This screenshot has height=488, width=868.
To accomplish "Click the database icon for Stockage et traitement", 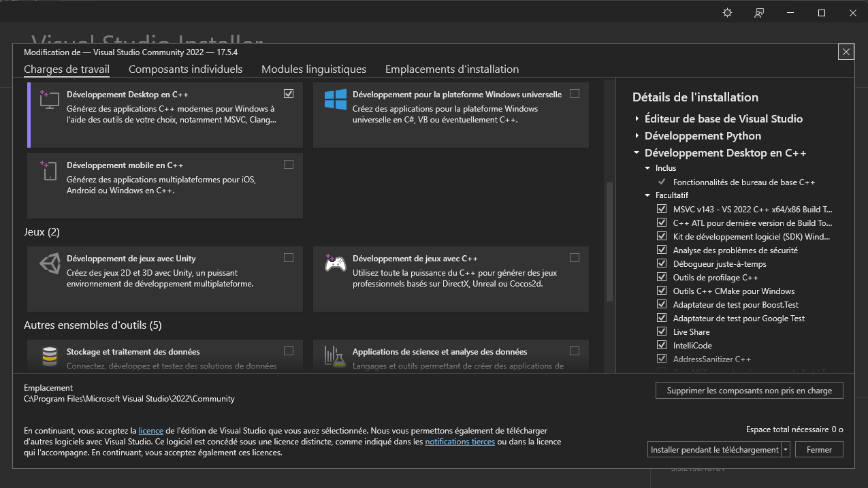I will 49,356.
